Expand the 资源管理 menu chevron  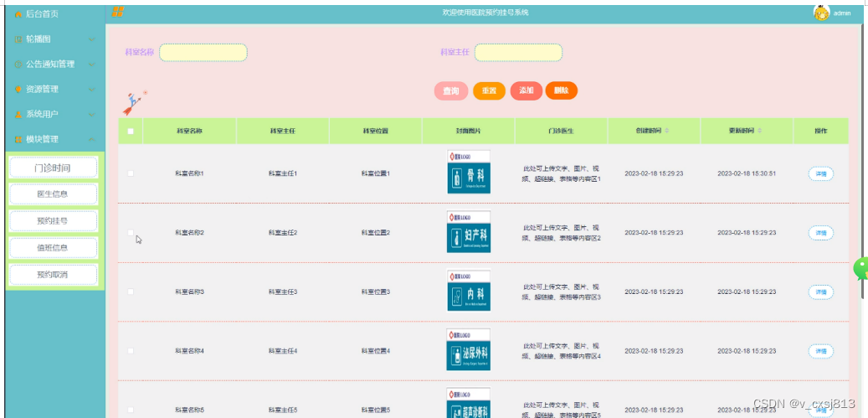click(92, 89)
